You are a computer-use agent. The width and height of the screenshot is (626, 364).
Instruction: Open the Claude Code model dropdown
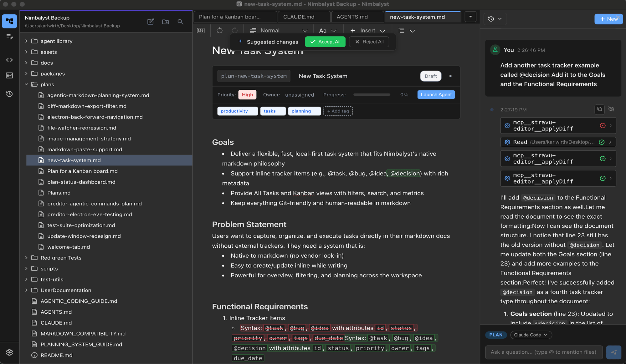(x=531, y=335)
